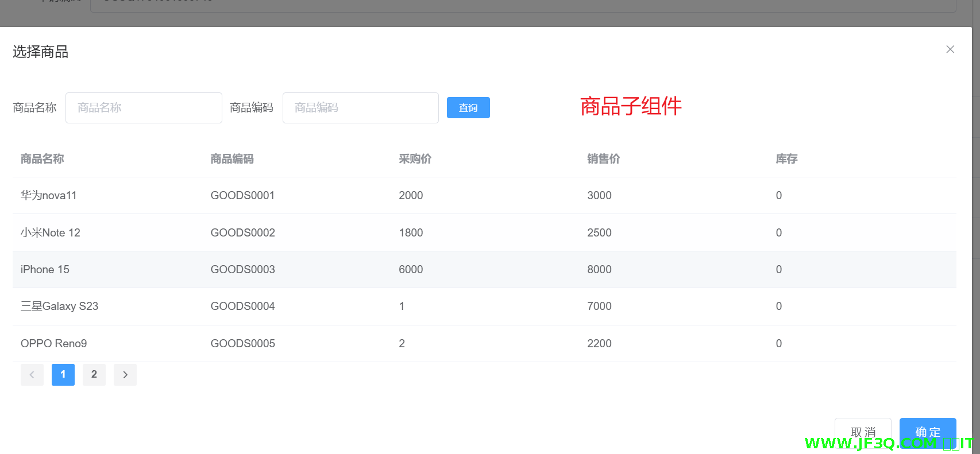Go to page 2
The width and height of the screenshot is (980, 454).
coord(94,375)
